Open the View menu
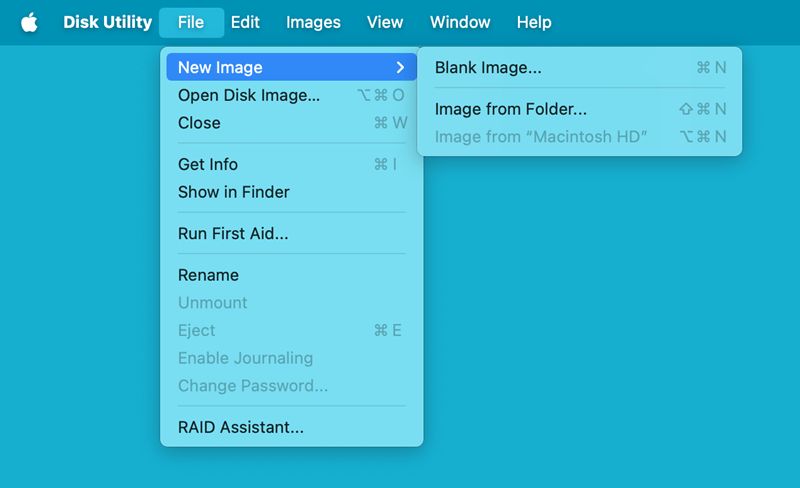 click(x=385, y=22)
